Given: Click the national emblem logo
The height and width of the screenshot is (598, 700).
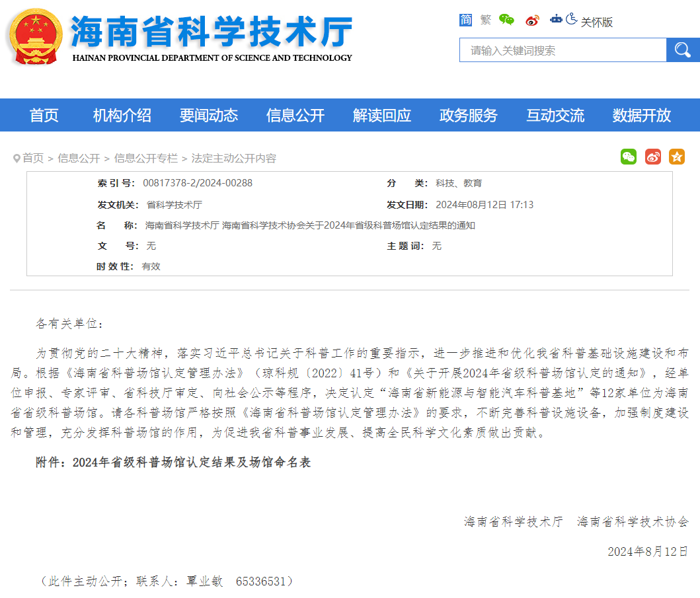Looking at the screenshot, I should [x=34, y=37].
